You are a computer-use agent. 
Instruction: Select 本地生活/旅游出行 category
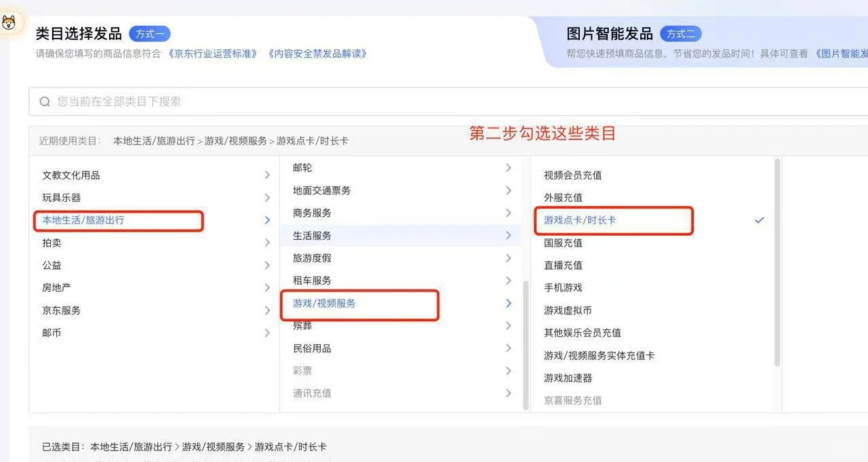coord(83,220)
